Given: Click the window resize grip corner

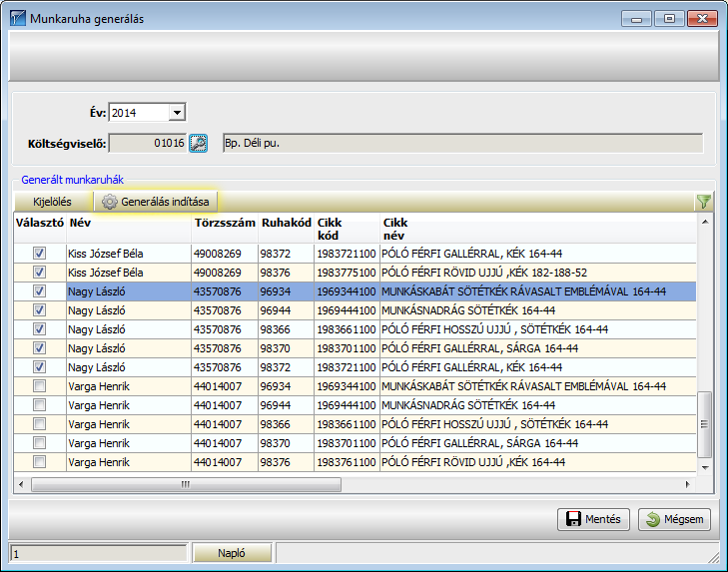Looking at the screenshot, I should point(714,556).
